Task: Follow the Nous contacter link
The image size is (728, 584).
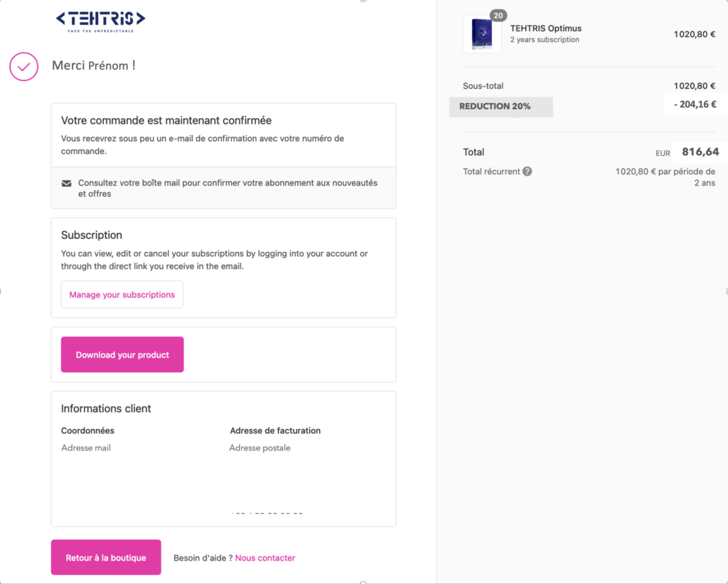Action: [x=265, y=558]
